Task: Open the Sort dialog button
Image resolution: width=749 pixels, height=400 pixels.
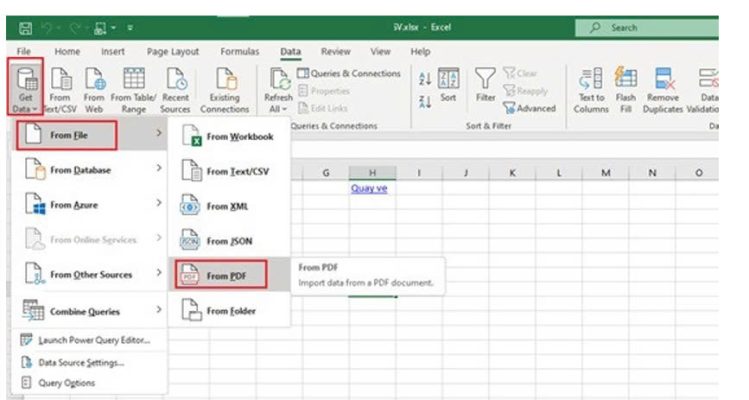Action: [448, 85]
